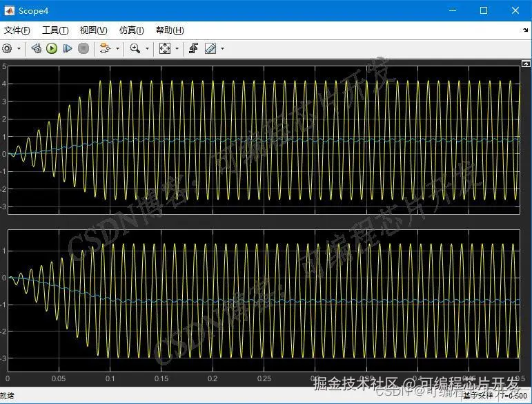Open the 视图(V) menu
Screen dimensions: 532x404
click(94, 30)
